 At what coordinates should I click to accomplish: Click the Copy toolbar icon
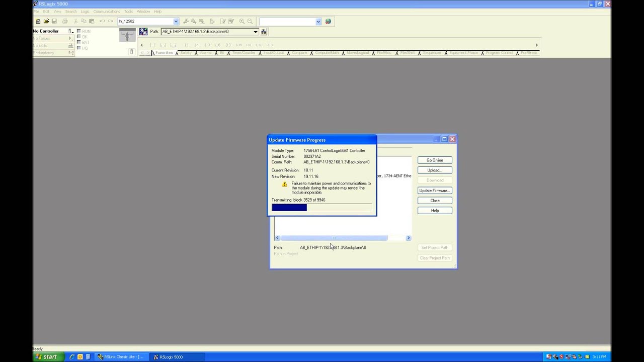[x=84, y=21]
